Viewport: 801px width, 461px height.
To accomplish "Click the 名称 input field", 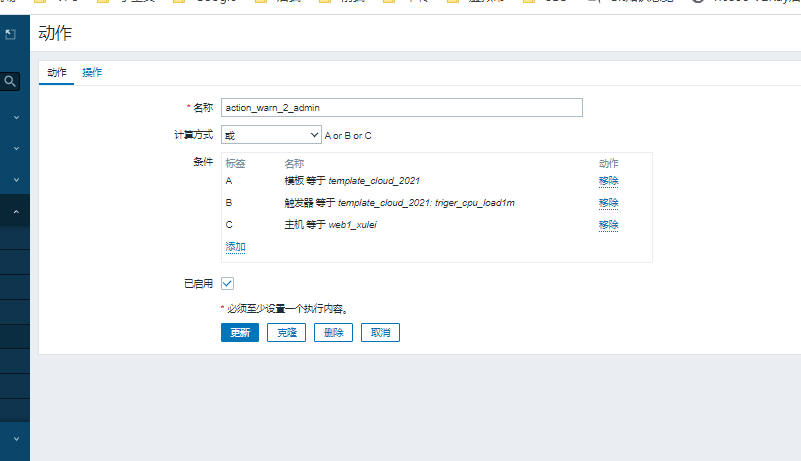I will click(401, 108).
